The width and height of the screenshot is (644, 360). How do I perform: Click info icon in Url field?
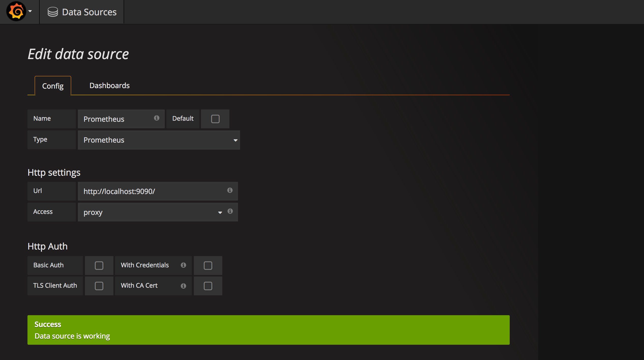(x=230, y=190)
